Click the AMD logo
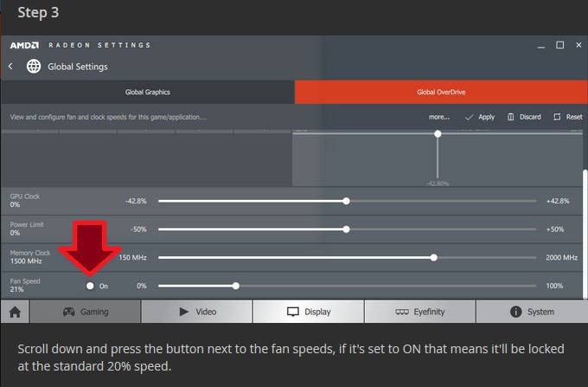 point(24,45)
